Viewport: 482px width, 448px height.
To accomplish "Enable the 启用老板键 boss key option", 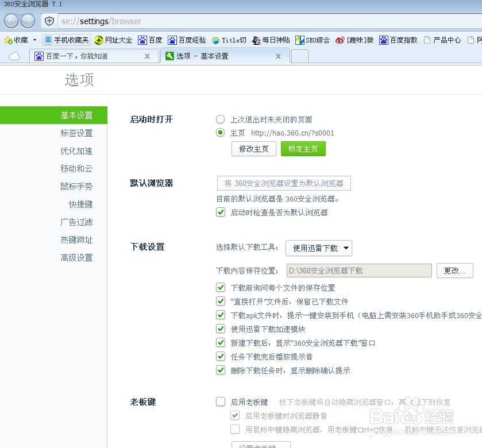I will pyautogui.click(x=221, y=402).
